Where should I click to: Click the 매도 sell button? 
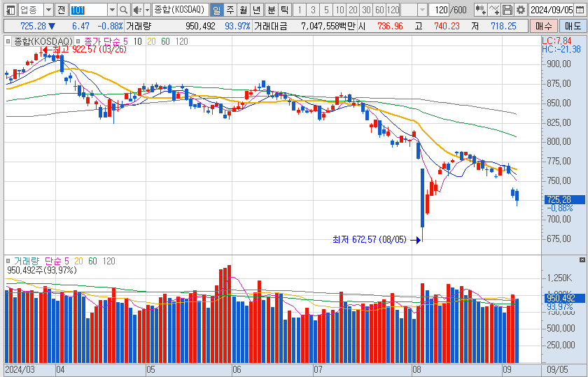[x=573, y=27]
